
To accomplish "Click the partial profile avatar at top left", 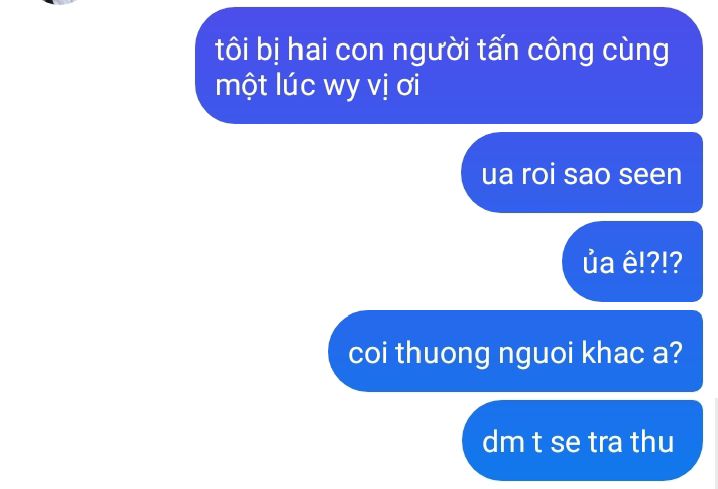I will point(60,1).
